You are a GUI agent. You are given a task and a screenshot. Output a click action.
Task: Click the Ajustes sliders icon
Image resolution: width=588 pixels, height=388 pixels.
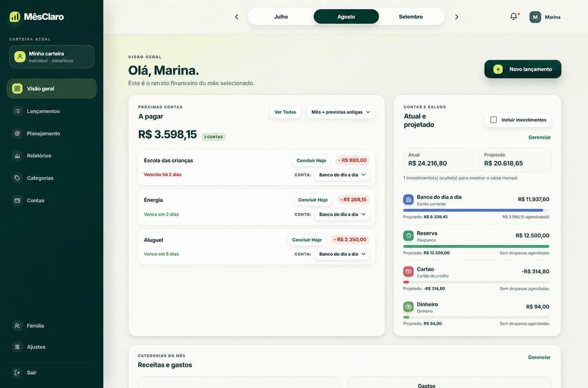[17, 347]
